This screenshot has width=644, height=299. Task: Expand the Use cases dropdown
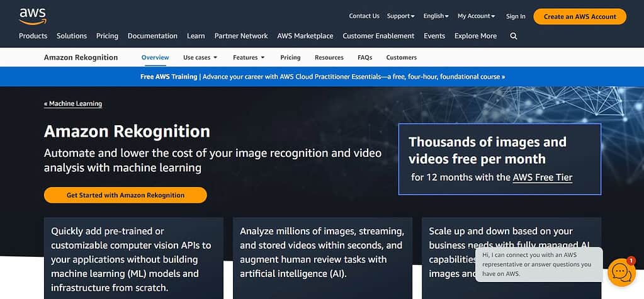pyautogui.click(x=200, y=57)
